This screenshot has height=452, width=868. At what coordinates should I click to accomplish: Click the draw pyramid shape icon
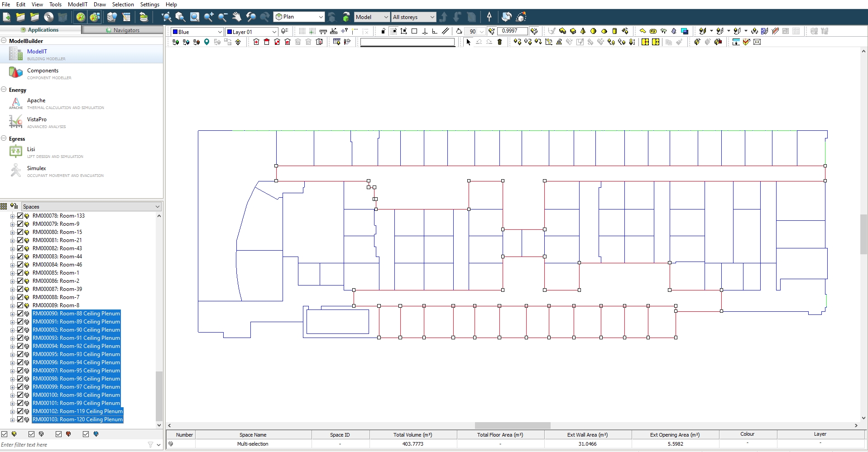[x=583, y=31]
